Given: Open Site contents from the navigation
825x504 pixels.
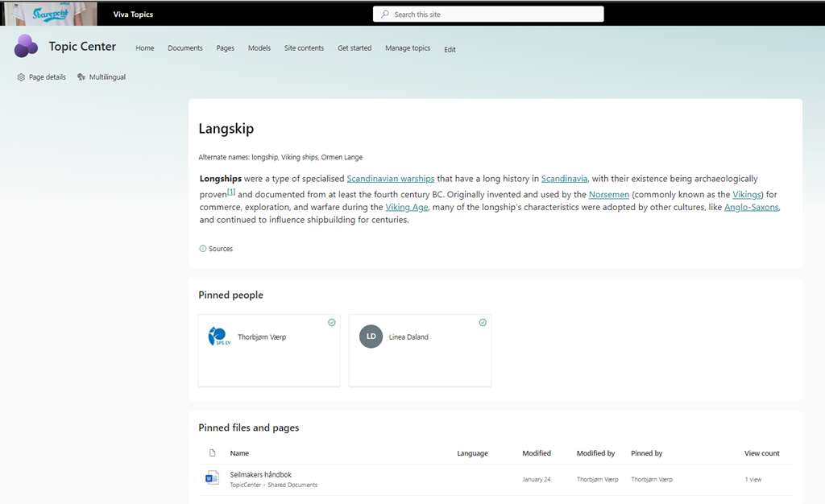Looking at the screenshot, I should pyautogui.click(x=304, y=48).
